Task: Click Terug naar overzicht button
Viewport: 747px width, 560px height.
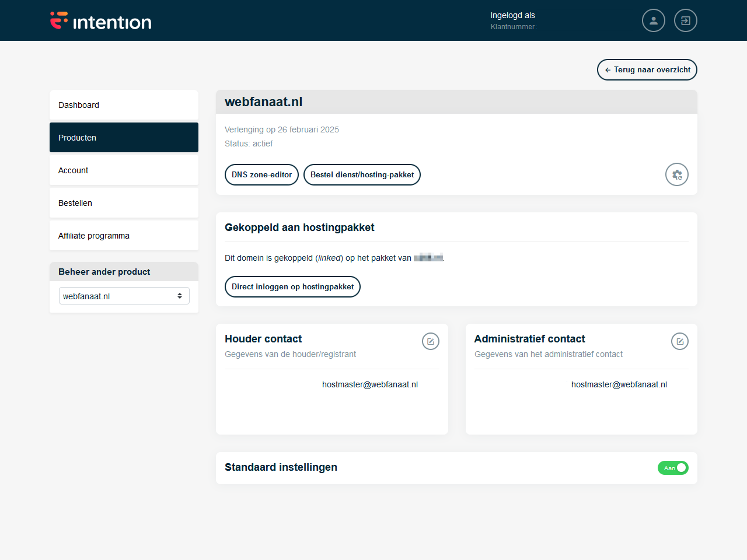Action: (x=647, y=69)
